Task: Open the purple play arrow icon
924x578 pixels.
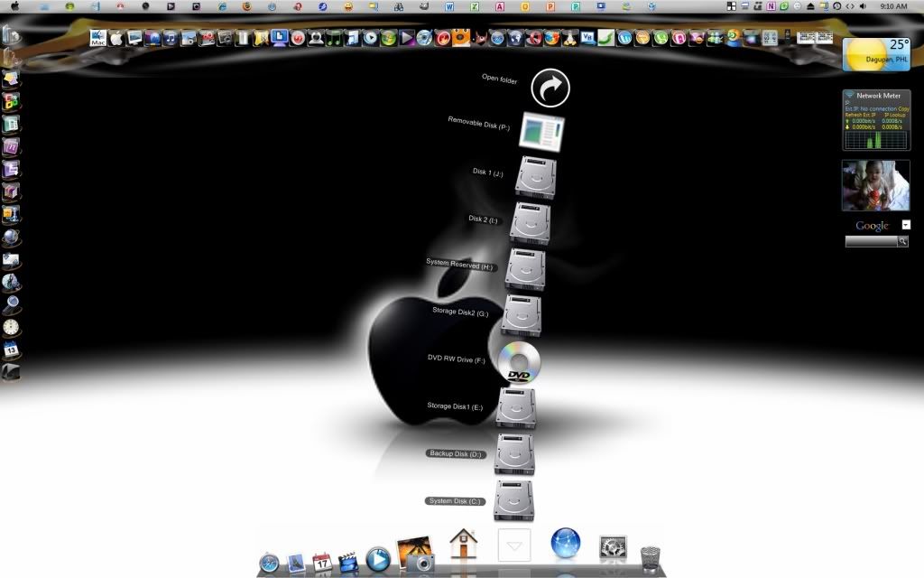Action: pos(407,38)
